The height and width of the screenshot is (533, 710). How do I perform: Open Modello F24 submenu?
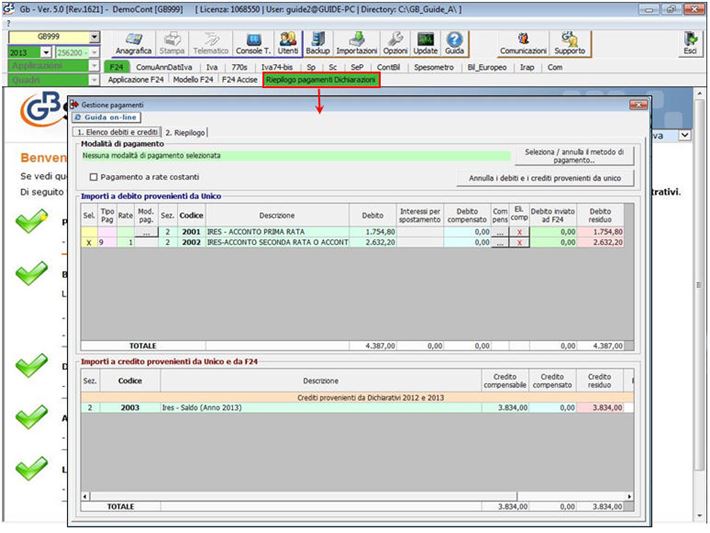click(x=193, y=80)
